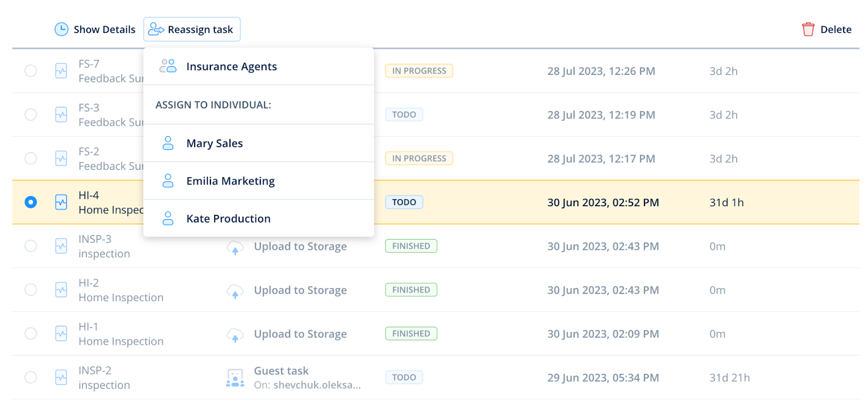Select the radio button for FS-7 row

tap(31, 71)
